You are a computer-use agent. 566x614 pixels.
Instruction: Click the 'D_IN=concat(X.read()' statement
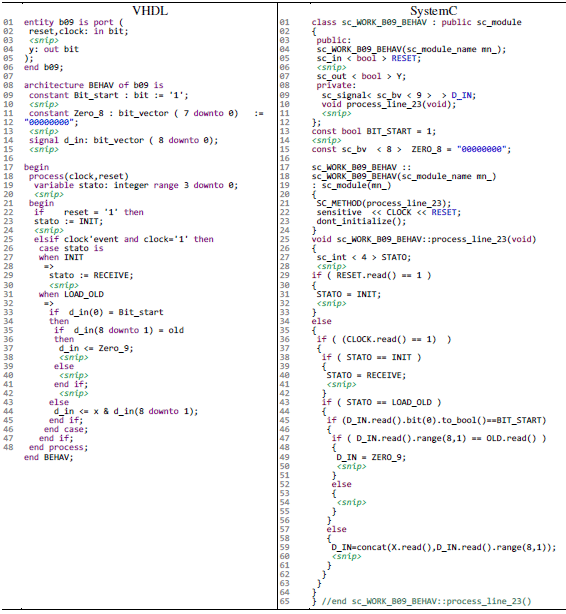click(x=443, y=547)
